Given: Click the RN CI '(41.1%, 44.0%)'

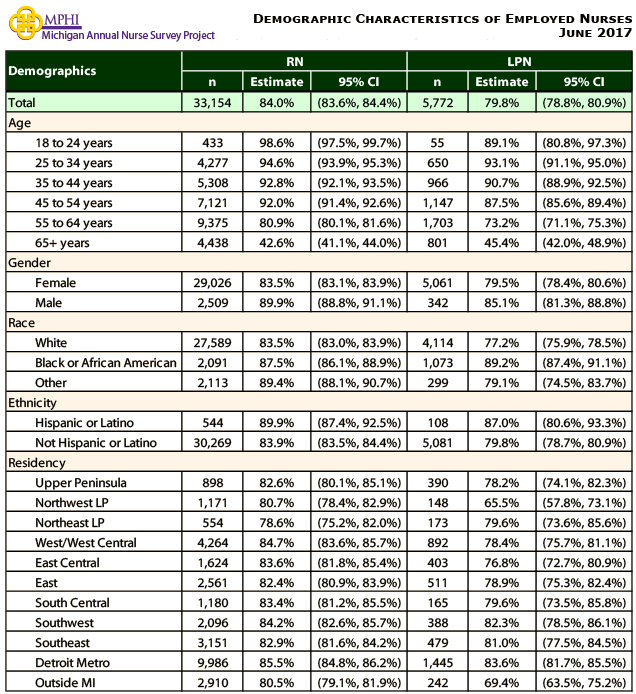Looking at the screenshot, I should pos(359,243).
